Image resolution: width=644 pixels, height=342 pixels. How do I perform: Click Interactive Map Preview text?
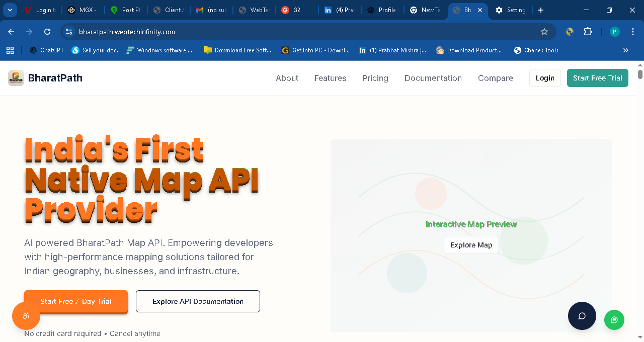coord(471,224)
